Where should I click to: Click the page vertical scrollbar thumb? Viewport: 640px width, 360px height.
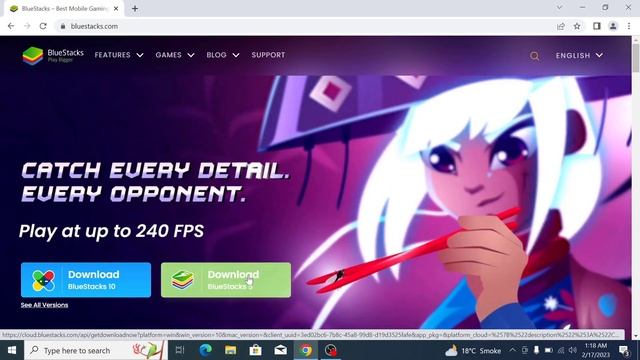coord(636,57)
